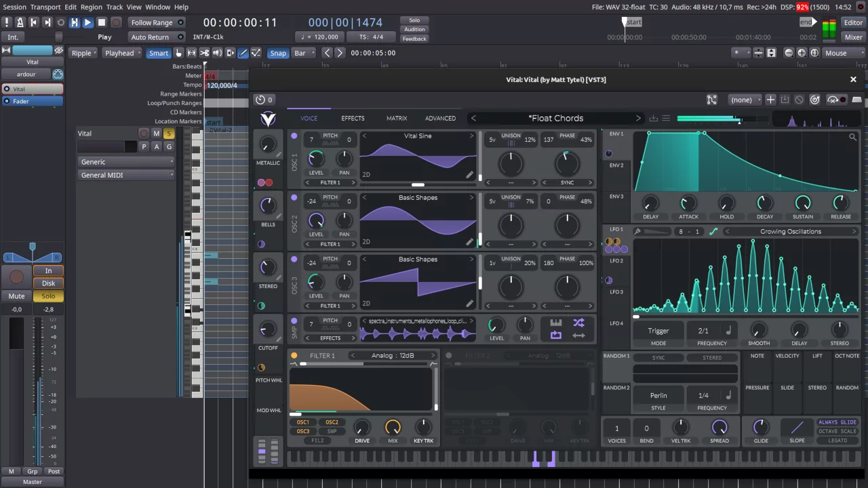Switch to Vital MATRIX tab
This screenshot has height=488, width=868.
click(397, 119)
